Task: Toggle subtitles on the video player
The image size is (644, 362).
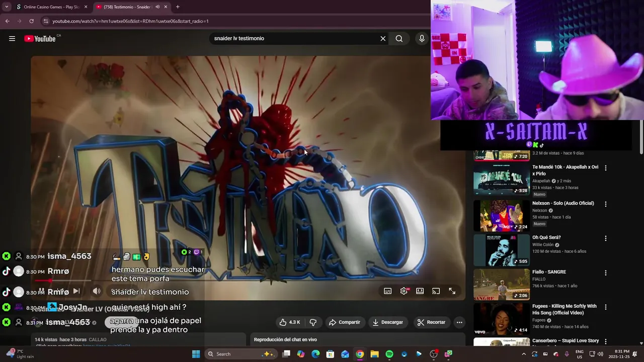Action: [x=388, y=291]
